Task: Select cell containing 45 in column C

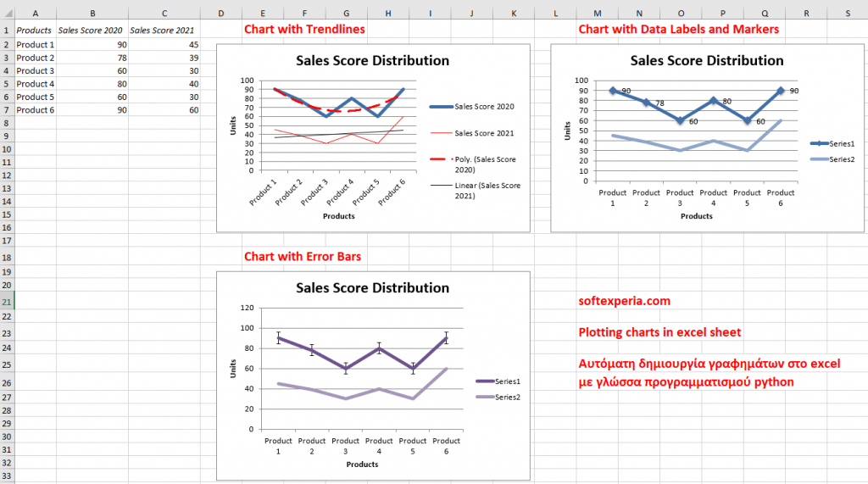Action: click(x=163, y=44)
